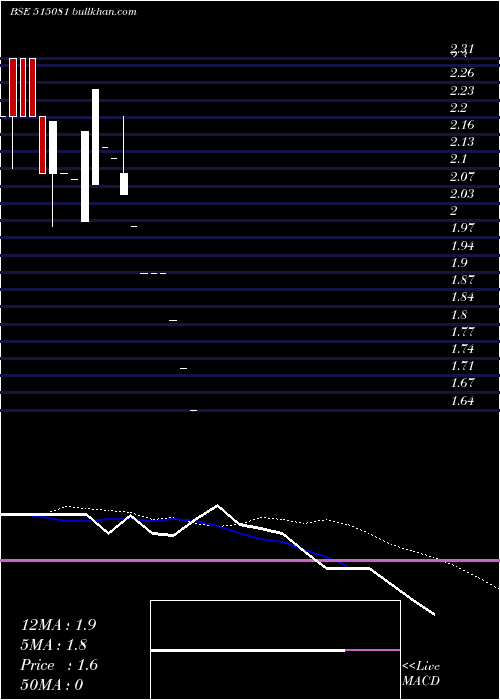Click the '<<Live MACD' label
This screenshot has height=700, width=500.
pyautogui.click(x=421, y=674)
